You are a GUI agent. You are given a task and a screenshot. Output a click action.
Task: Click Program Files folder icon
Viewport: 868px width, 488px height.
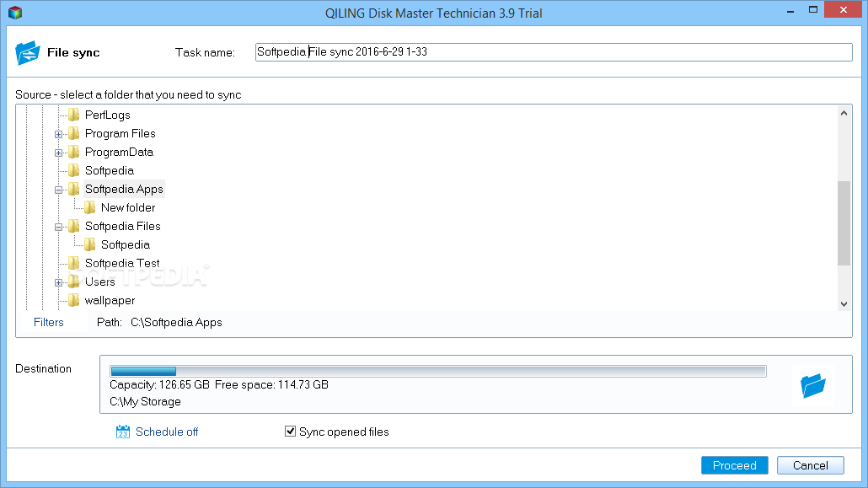(x=73, y=133)
